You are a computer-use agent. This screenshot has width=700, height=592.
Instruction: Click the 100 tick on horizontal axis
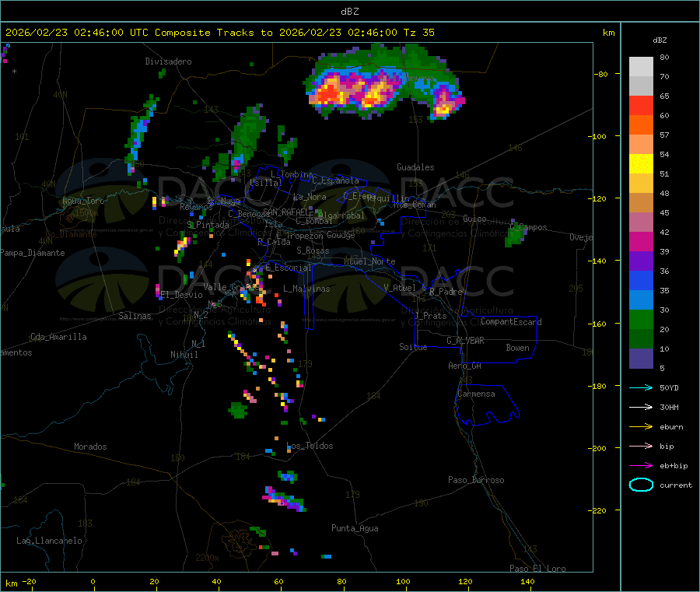[x=403, y=581]
